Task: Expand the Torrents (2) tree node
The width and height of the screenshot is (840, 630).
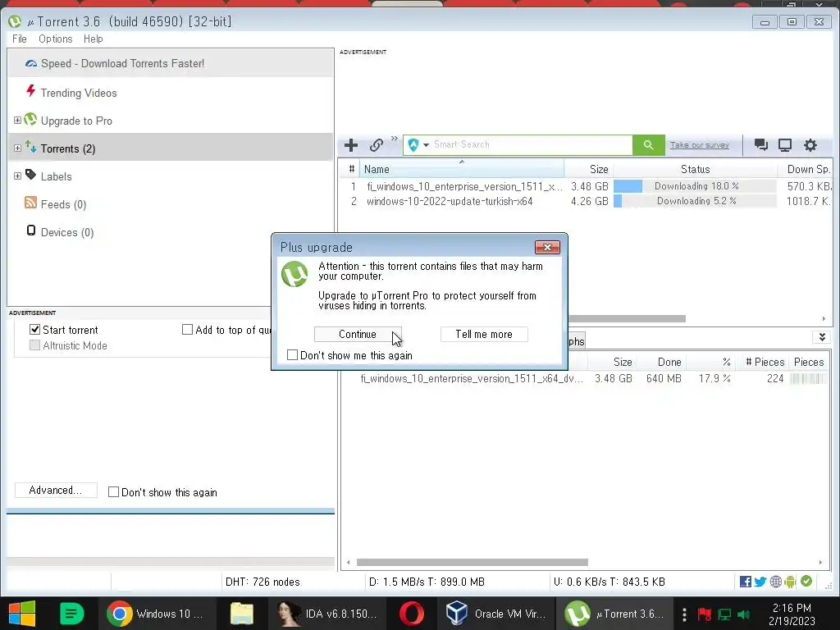Action: (17, 148)
